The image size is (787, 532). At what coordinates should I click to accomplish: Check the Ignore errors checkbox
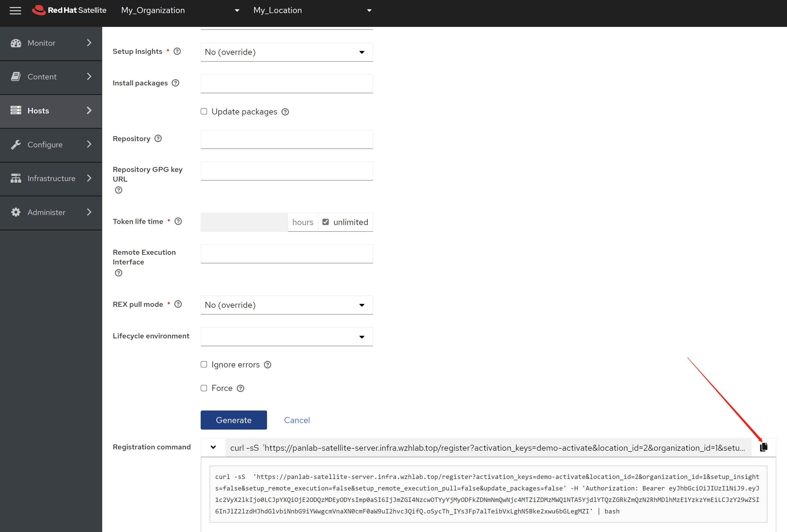point(204,364)
